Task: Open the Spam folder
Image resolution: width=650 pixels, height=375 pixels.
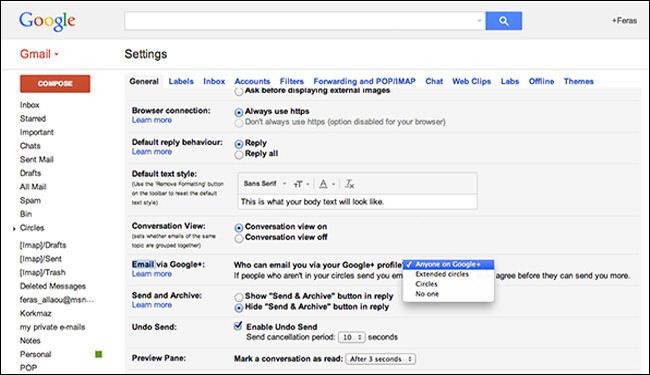Action: [x=30, y=201]
